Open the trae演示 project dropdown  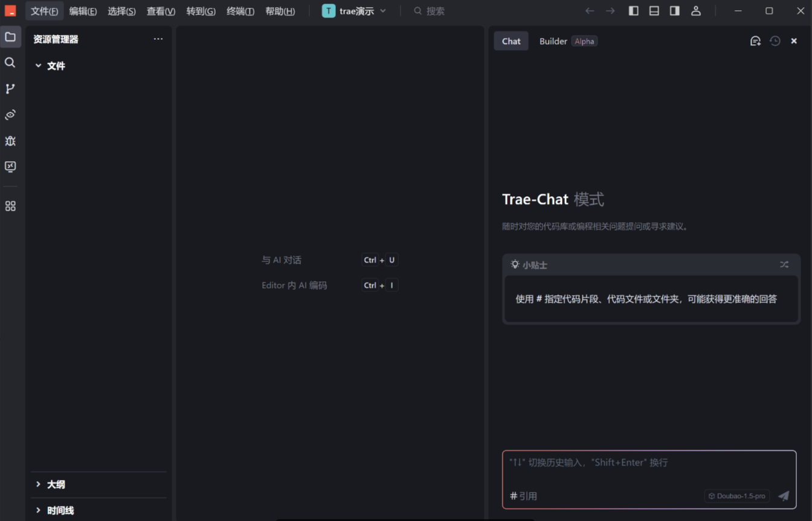[354, 11]
